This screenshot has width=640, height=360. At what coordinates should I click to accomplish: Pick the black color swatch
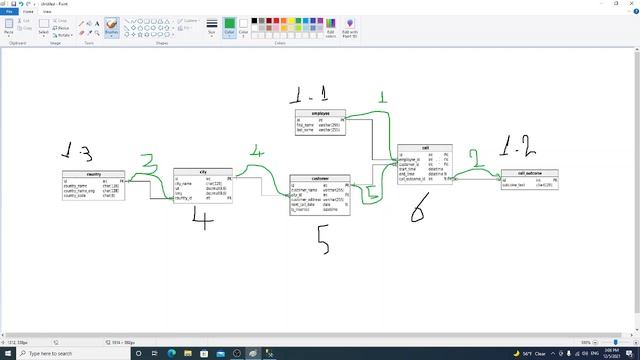click(x=254, y=21)
